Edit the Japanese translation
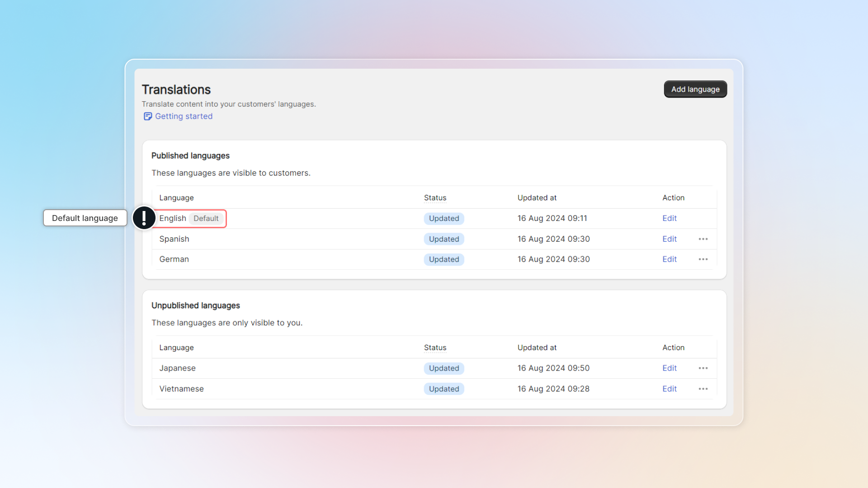868x488 pixels. (669, 368)
